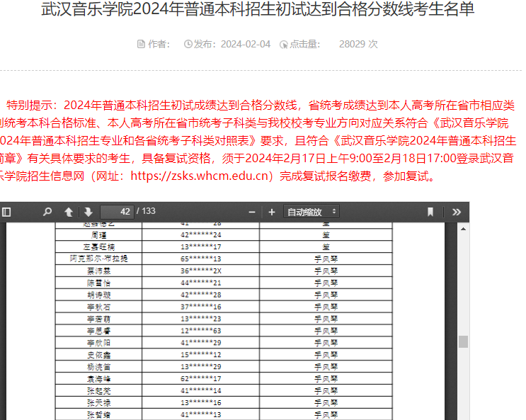Screen dimensions: 526x420
Task: Click the page number field showing 42
Action: click(117, 212)
